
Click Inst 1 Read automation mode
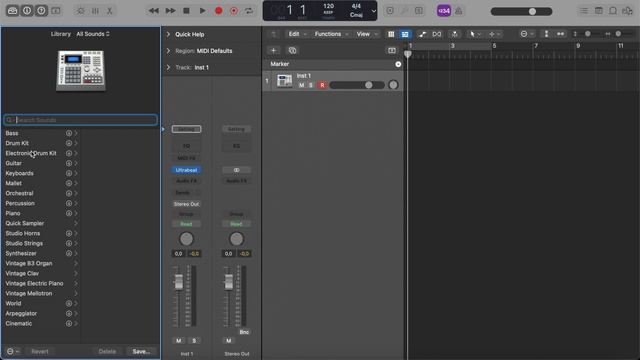click(x=186, y=224)
